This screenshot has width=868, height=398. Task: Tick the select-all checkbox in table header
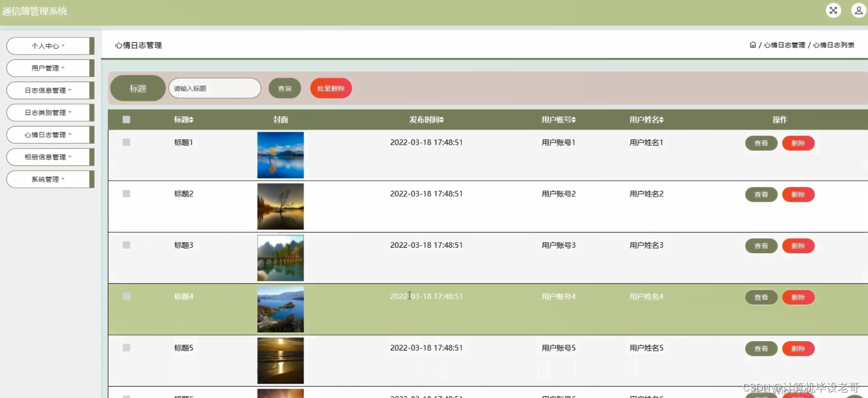[126, 119]
